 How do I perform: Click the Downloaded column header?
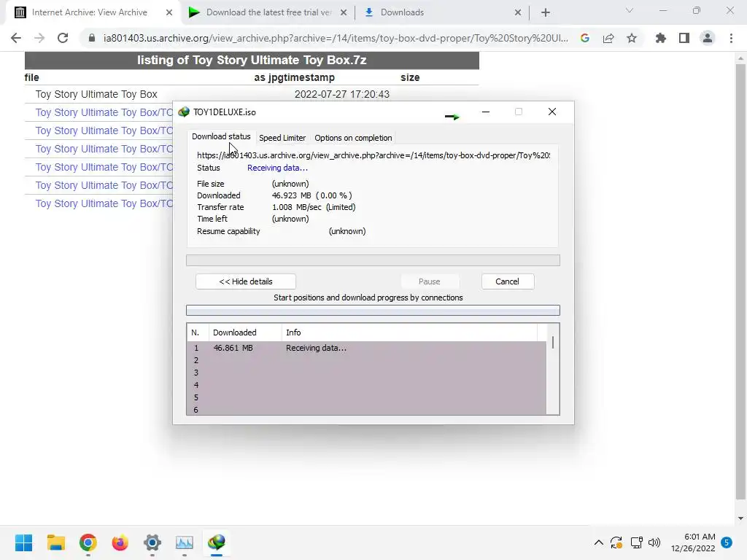[x=245, y=332]
